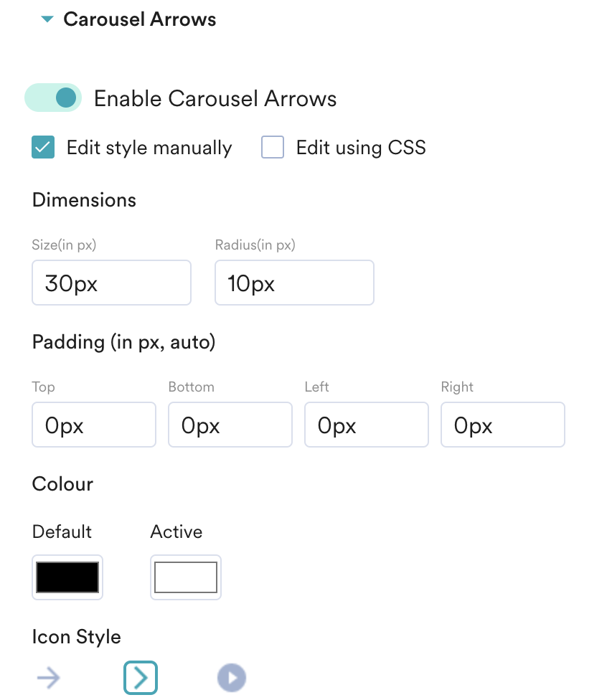Tick the Edit using CSS checkbox

(273, 148)
